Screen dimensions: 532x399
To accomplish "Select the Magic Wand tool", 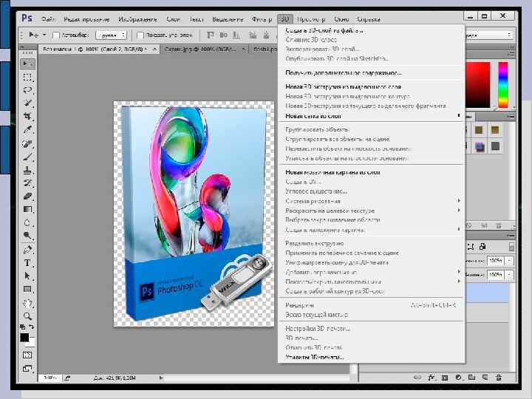I will 27,103.
